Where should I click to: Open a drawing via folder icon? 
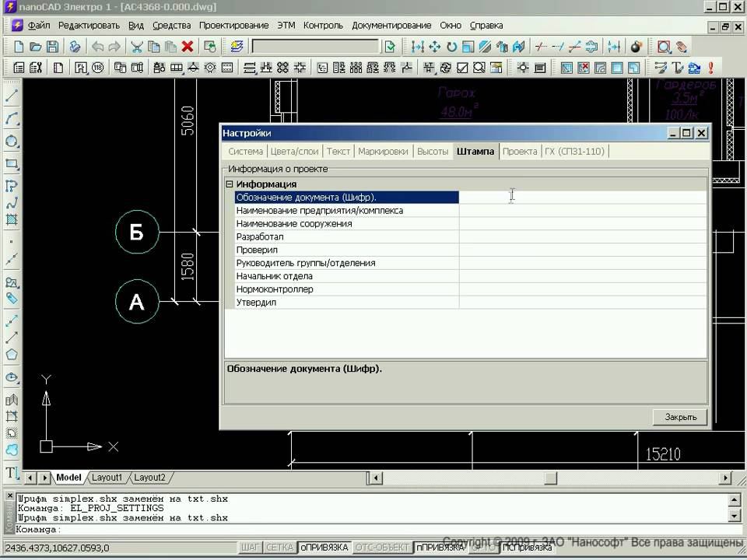click(x=35, y=47)
